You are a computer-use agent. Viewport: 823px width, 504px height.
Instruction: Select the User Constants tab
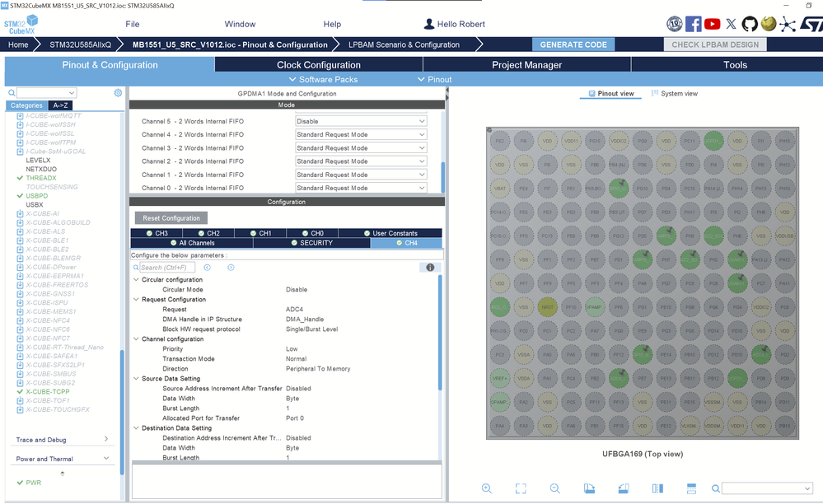(x=390, y=233)
